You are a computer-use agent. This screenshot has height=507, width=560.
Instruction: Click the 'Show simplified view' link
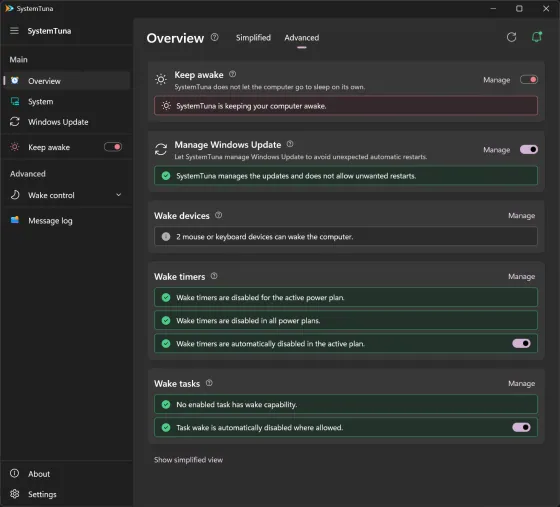(189, 460)
